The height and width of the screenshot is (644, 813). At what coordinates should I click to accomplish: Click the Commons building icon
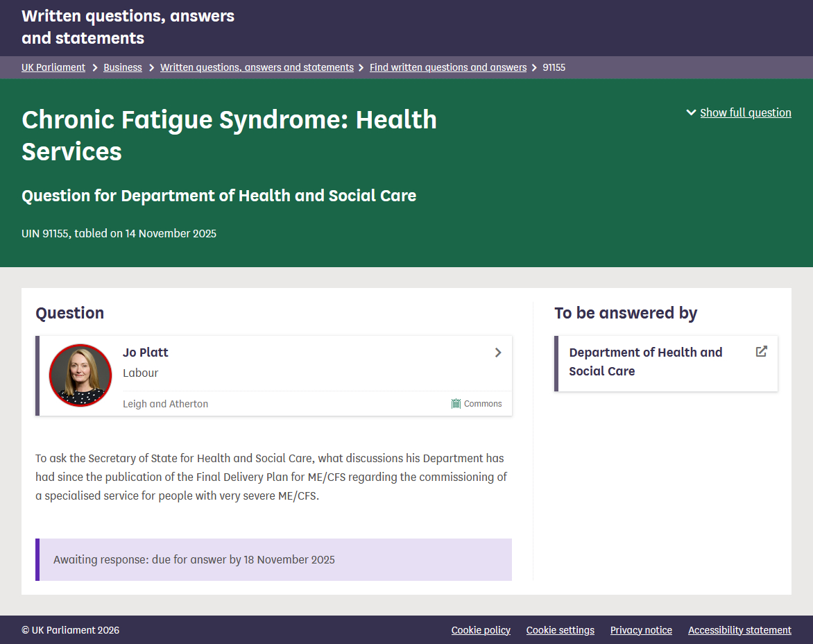pos(456,403)
